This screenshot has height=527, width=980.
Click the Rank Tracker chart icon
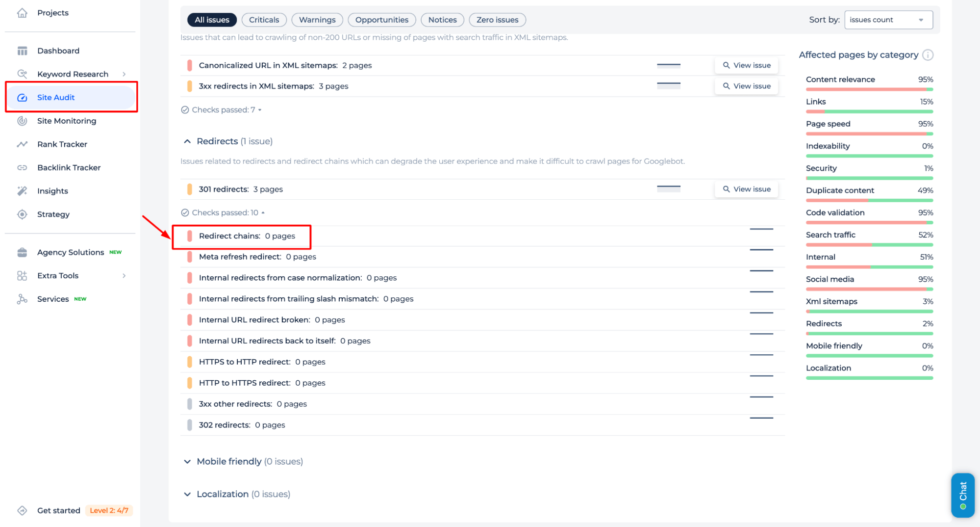pyautogui.click(x=22, y=144)
